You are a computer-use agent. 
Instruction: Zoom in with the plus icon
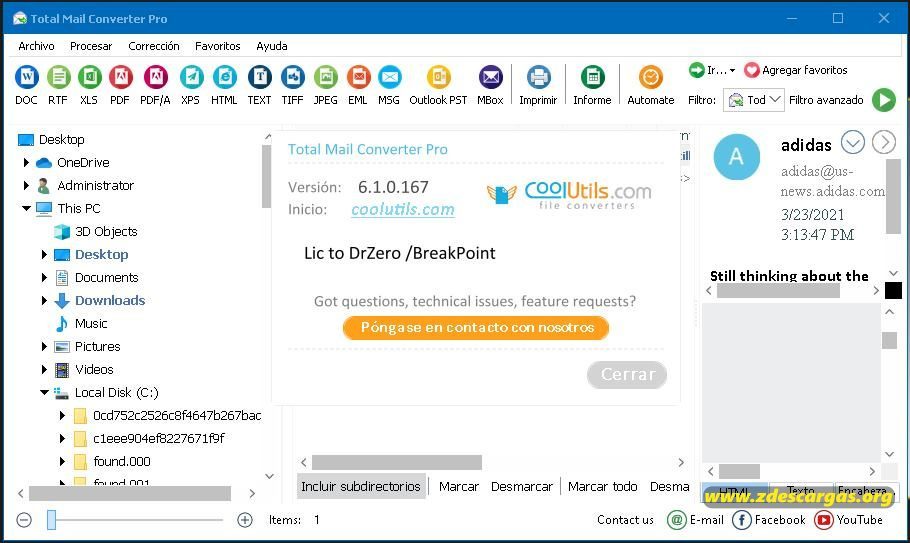pos(245,520)
